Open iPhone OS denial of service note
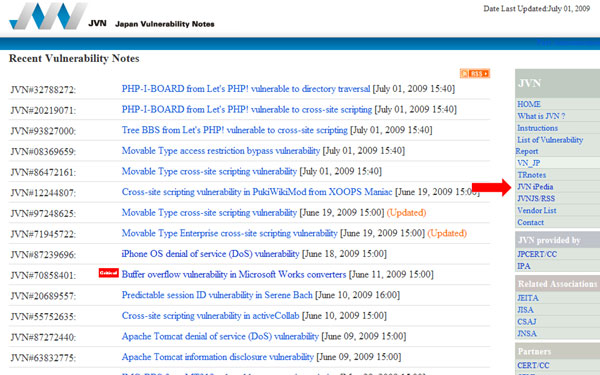The height and width of the screenshot is (375, 600). [x=210, y=254]
